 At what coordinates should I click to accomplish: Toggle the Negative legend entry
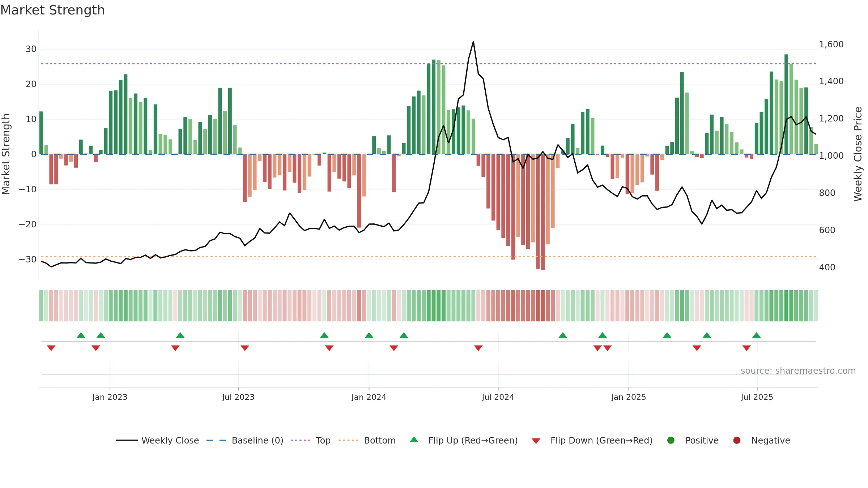[761, 440]
